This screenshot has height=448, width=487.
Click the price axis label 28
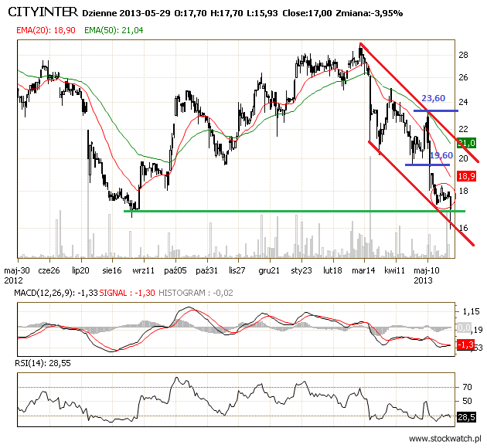[x=463, y=55]
